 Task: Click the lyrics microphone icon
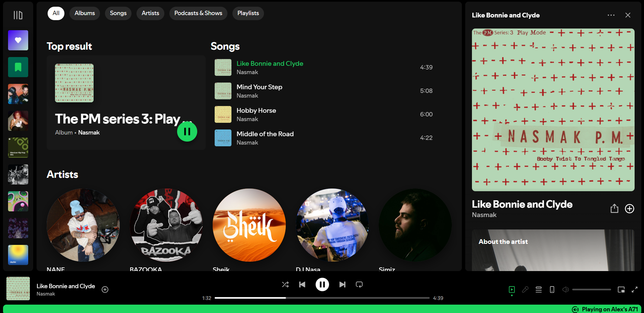pyautogui.click(x=525, y=290)
